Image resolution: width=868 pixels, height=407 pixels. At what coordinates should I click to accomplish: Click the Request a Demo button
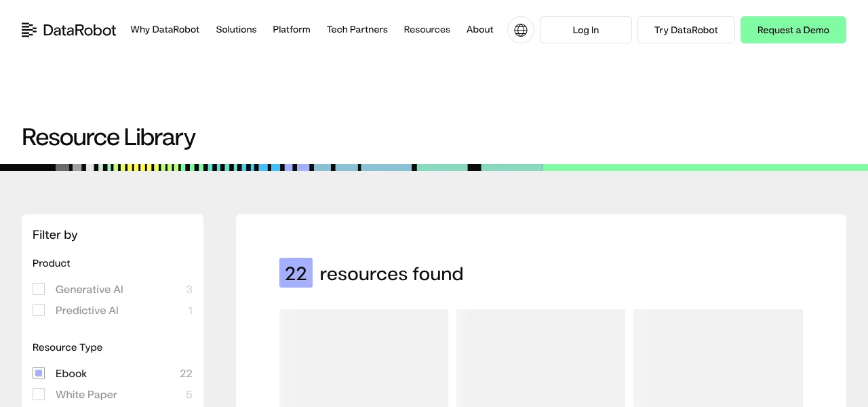tap(793, 30)
